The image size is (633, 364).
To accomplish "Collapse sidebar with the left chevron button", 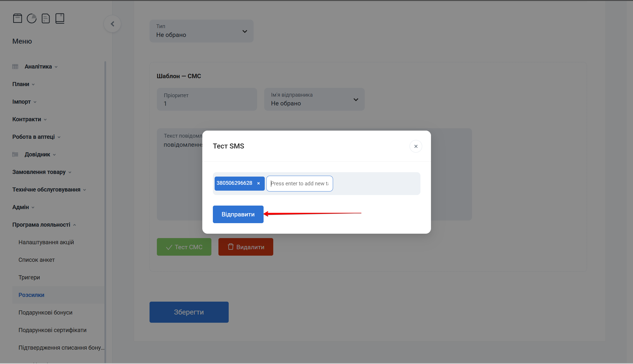I will 112,24.
